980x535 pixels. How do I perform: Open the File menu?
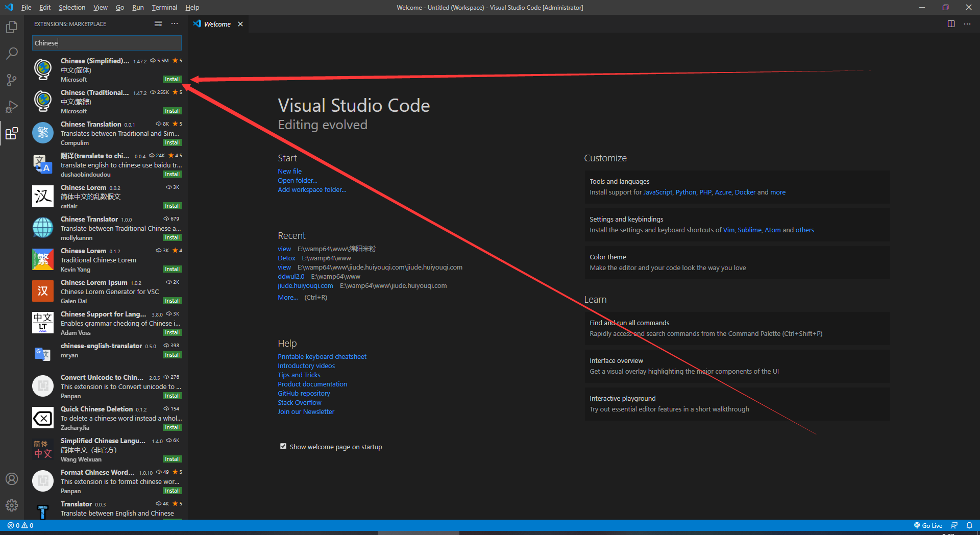click(x=27, y=7)
